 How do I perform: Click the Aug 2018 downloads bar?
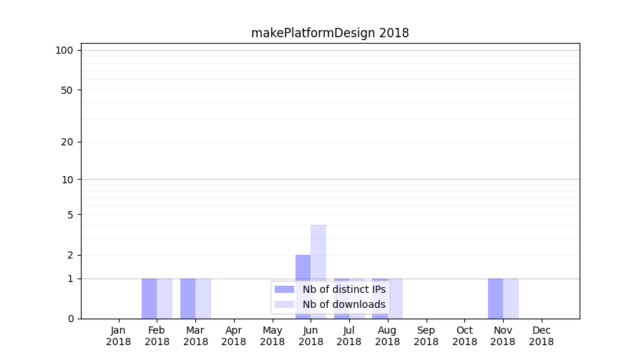(396, 299)
